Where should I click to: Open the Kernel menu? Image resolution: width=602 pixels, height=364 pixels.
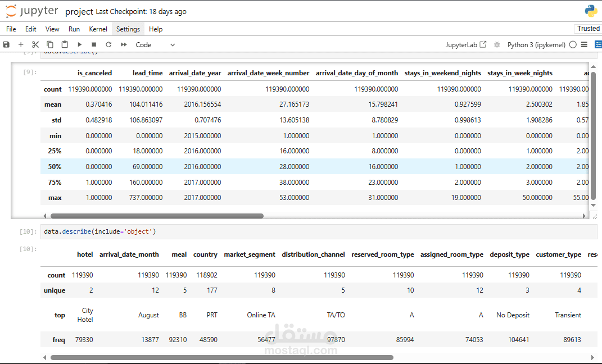98,29
